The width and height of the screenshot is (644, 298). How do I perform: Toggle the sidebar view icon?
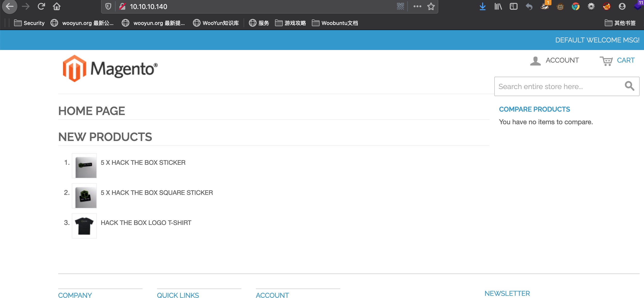[513, 7]
